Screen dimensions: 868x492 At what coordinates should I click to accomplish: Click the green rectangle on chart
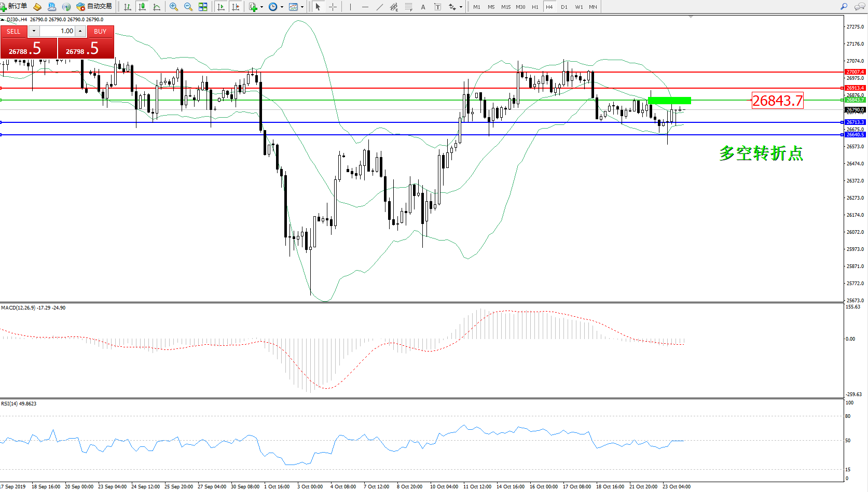669,101
